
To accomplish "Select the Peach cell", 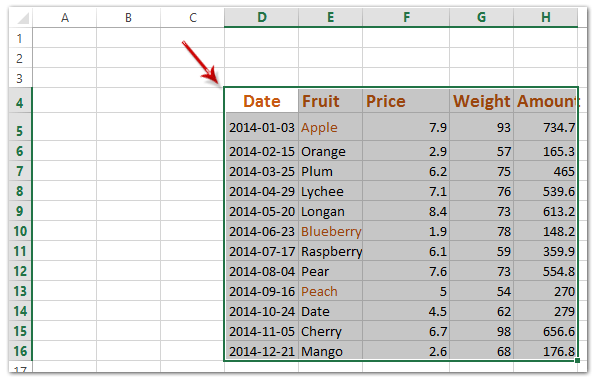I will pyautogui.click(x=330, y=291).
